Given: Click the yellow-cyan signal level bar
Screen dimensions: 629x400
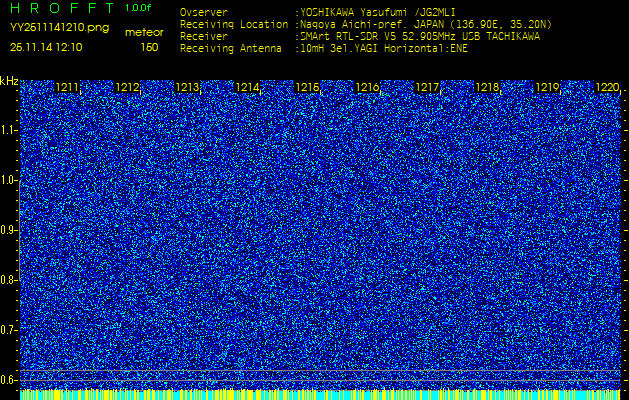Looking at the screenshot, I should (320, 394).
